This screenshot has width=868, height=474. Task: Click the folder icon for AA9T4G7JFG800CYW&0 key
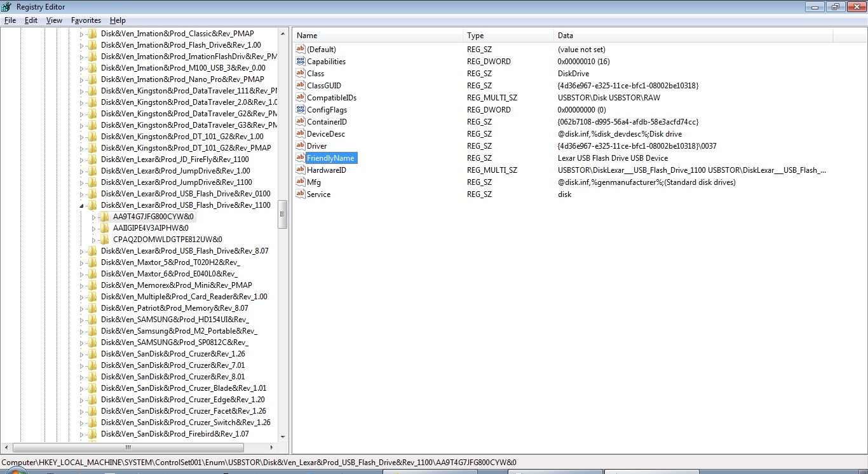coord(105,217)
